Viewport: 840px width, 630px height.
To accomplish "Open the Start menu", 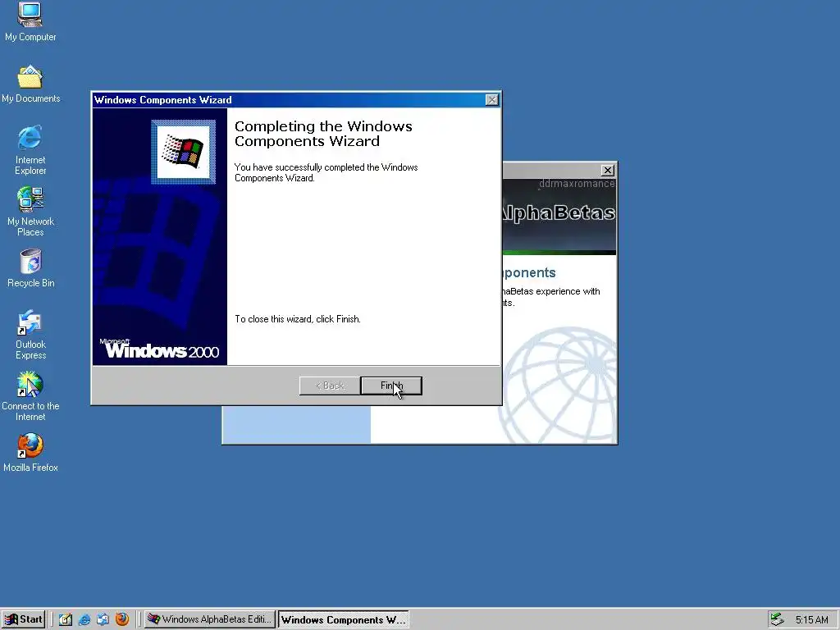I will click(x=23, y=619).
